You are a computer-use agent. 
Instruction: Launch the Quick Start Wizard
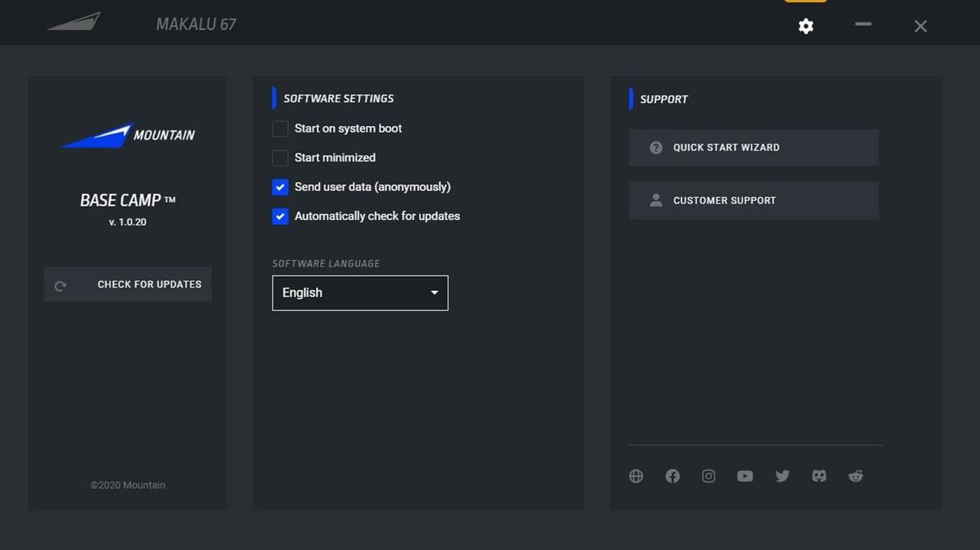pos(753,148)
